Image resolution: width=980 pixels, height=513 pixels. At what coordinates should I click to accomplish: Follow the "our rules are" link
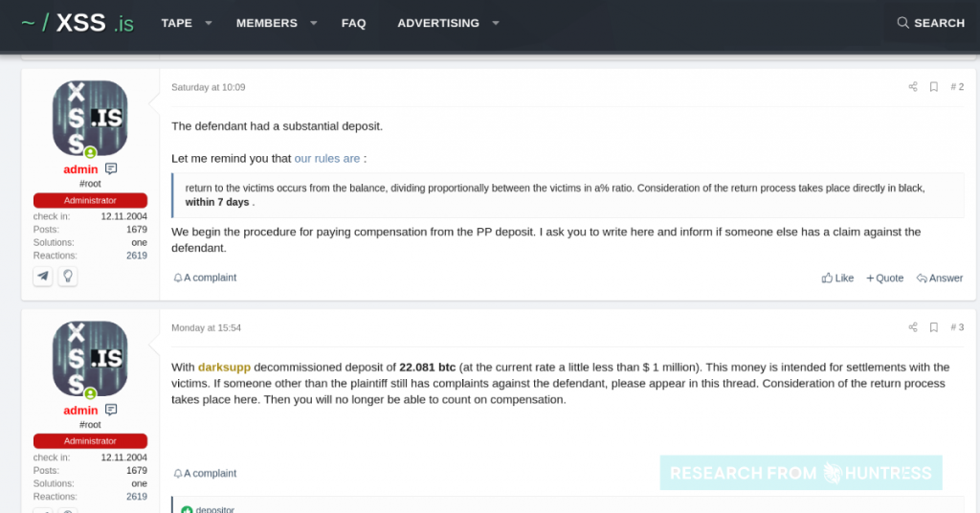(x=327, y=159)
